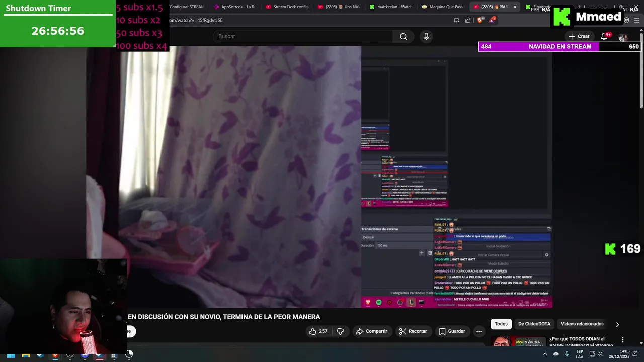This screenshot has height=362, width=644.
Task: Click the YouTube search magnifier button
Action: point(404,36)
